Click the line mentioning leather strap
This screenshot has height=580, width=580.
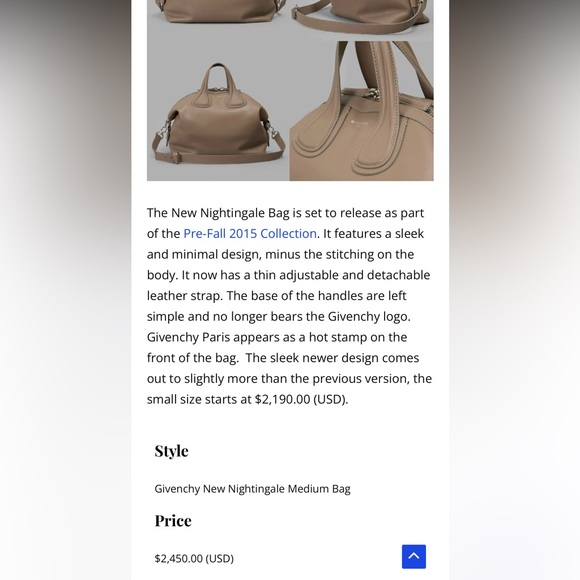pos(276,296)
